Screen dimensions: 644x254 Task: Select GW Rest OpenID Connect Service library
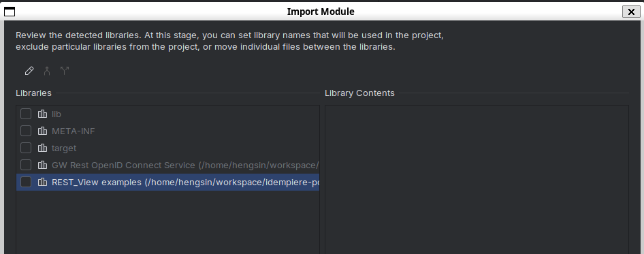click(167, 165)
